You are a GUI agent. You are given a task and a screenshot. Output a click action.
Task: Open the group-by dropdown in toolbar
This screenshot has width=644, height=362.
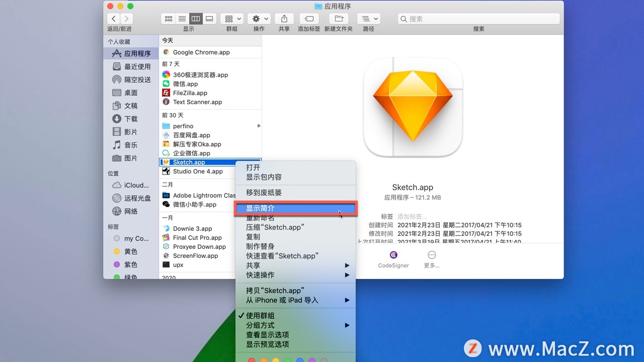point(232,19)
